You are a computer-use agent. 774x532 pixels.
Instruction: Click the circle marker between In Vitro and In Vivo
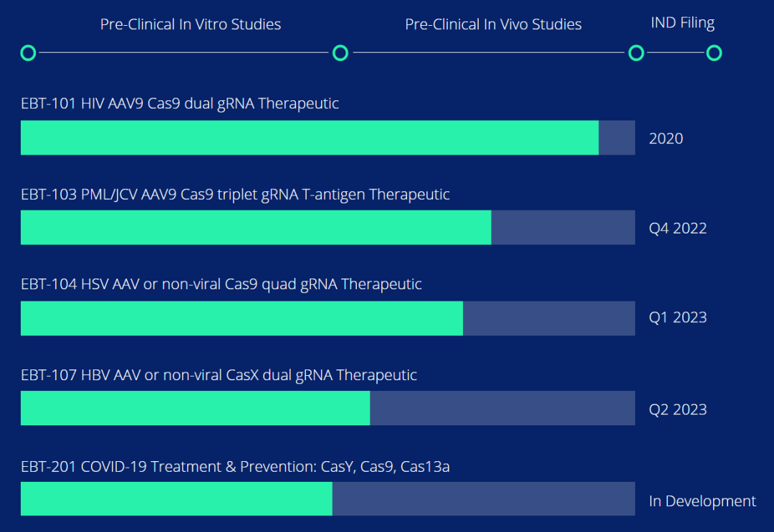(340, 53)
